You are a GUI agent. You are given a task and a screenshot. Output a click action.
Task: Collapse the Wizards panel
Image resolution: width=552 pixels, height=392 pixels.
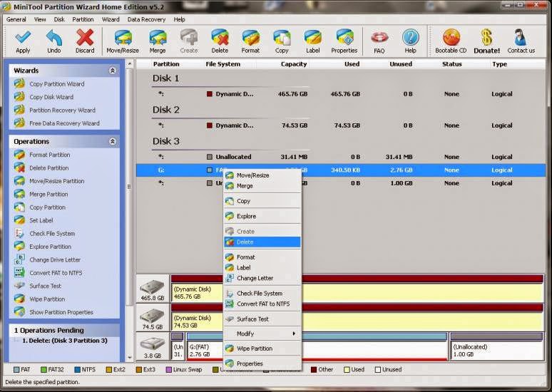click(x=112, y=71)
